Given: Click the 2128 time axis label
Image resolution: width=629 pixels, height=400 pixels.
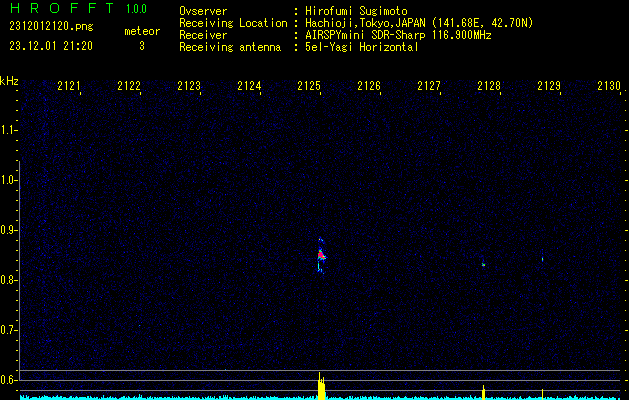Looking at the screenshot, I should (x=489, y=85).
